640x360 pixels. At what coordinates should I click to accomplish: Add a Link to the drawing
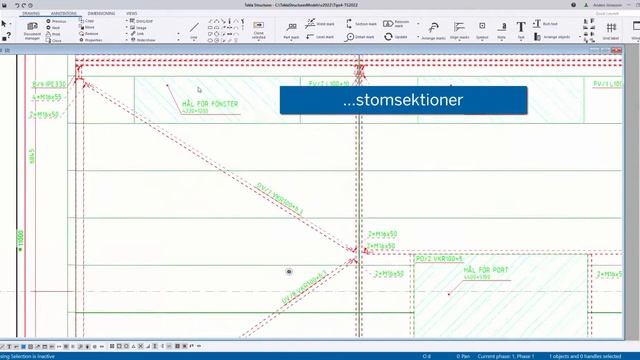coord(137,33)
